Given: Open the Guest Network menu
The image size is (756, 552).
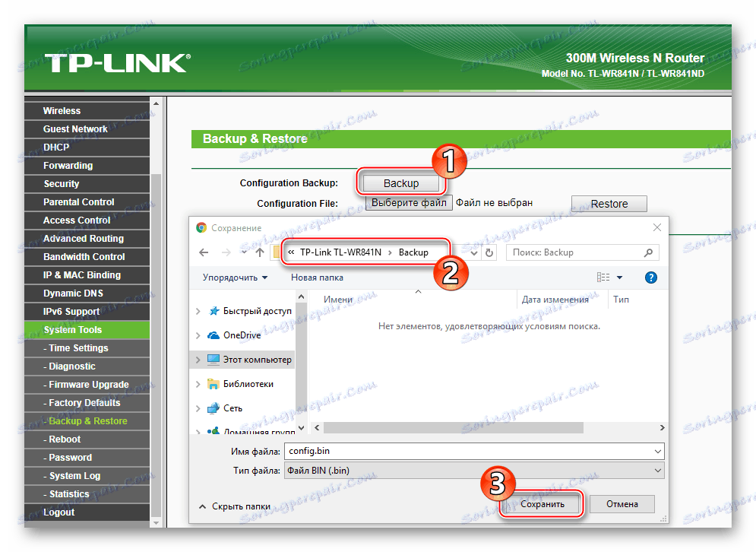Looking at the screenshot, I should (87, 128).
